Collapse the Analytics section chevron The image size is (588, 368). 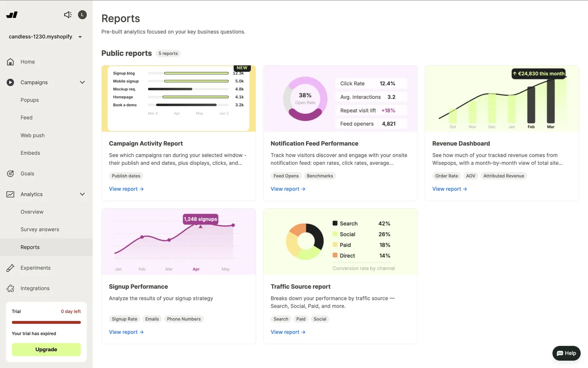pos(82,194)
